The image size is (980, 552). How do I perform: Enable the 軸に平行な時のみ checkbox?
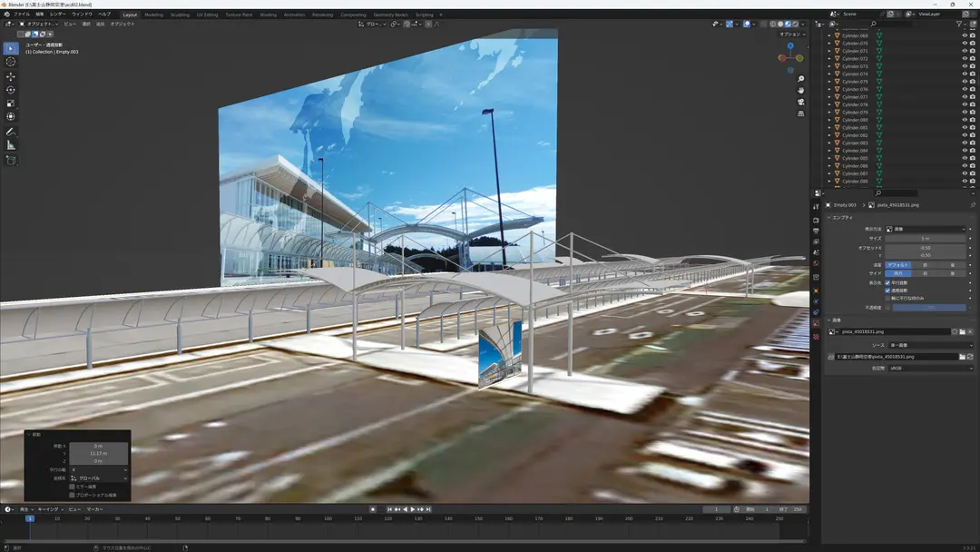tap(887, 298)
